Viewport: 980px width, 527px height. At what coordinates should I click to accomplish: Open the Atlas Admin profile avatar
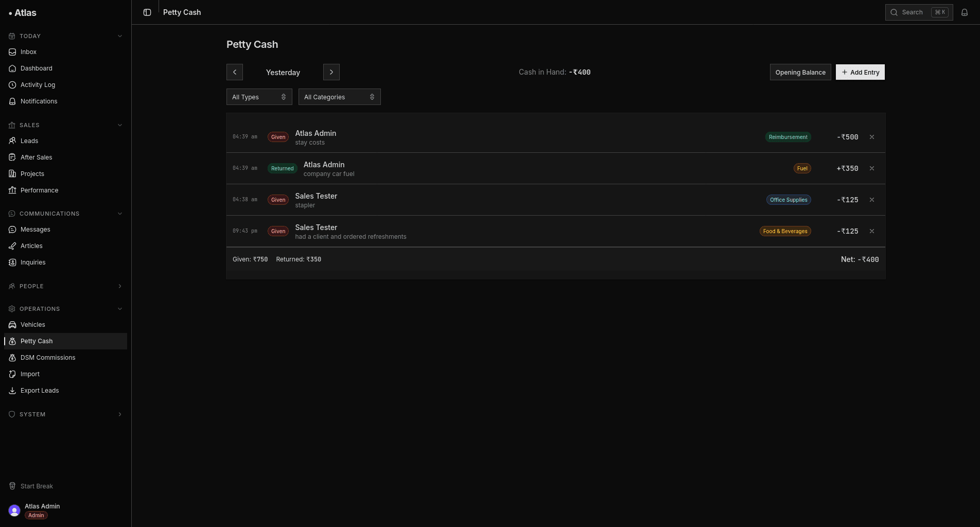point(14,511)
